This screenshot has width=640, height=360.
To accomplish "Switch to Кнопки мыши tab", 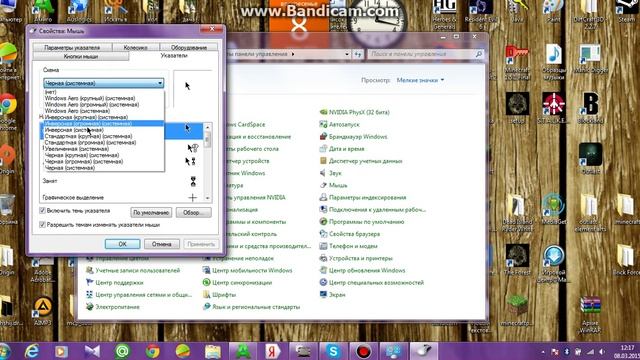I will pyautogui.click(x=81, y=56).
